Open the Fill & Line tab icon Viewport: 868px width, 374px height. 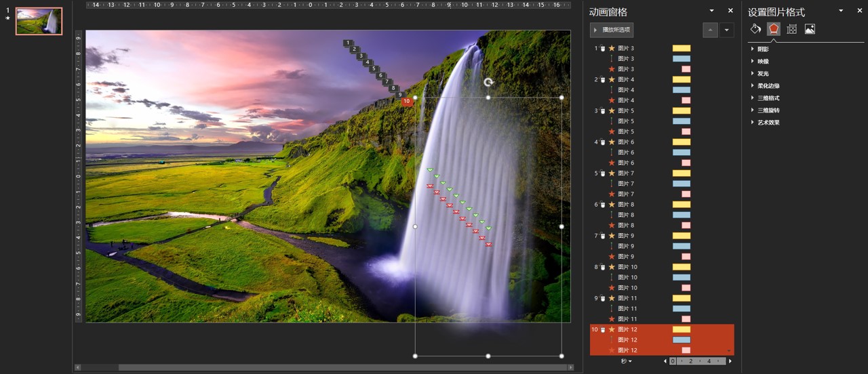(x=755, y=28)
